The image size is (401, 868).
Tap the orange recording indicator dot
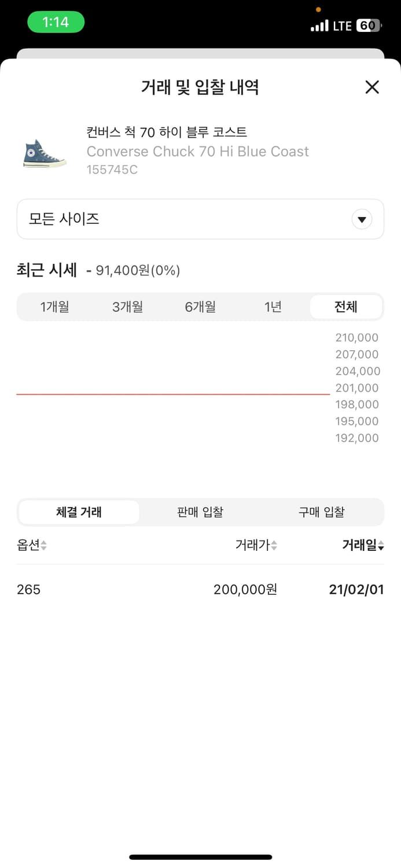[x=318, y=9]
